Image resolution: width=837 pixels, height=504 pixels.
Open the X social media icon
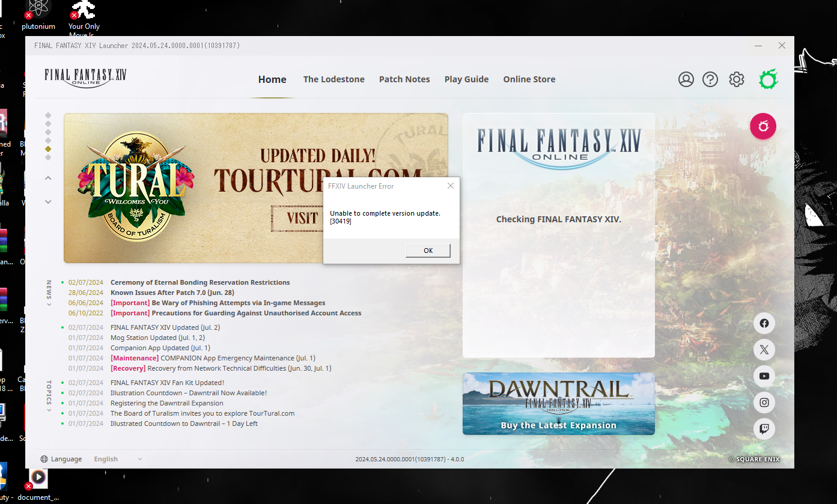(764, 350)
